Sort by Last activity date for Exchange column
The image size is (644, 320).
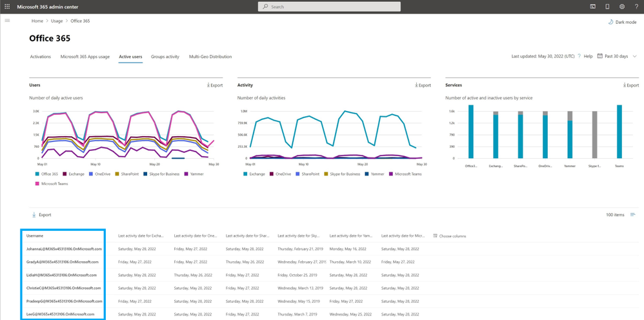pos(141,236)
